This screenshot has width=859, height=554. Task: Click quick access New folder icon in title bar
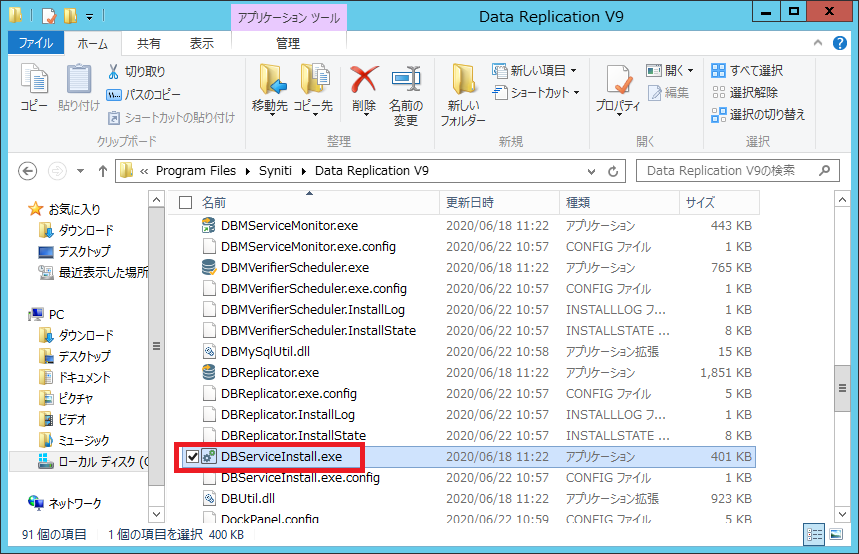(70, 16)
